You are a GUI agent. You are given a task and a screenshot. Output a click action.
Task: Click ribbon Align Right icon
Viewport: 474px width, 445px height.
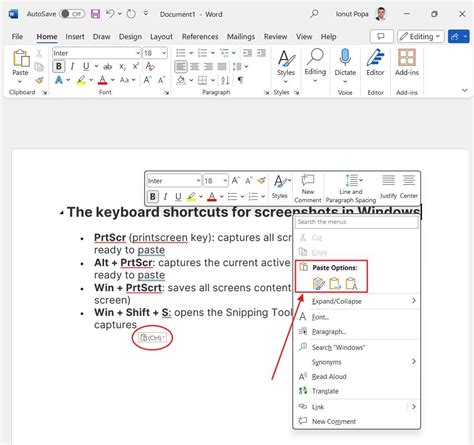pyautogui.click(x=208, y=67)
